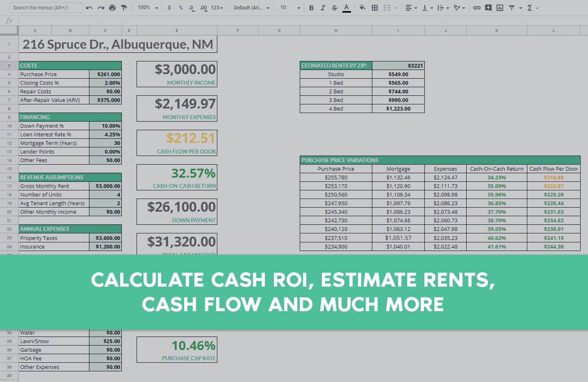Select row 10 header
Screen dimensions: 588x382
9,126
